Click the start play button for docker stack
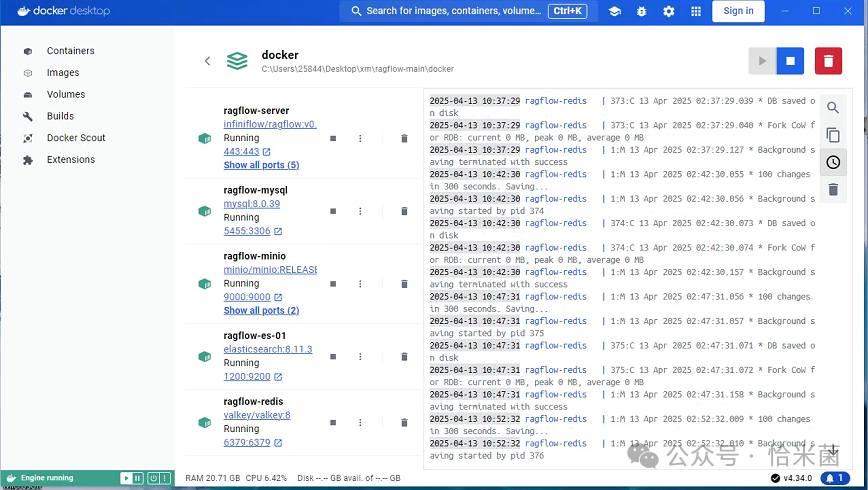This screenshot has width=868, height=490. (x=762, y=61)
